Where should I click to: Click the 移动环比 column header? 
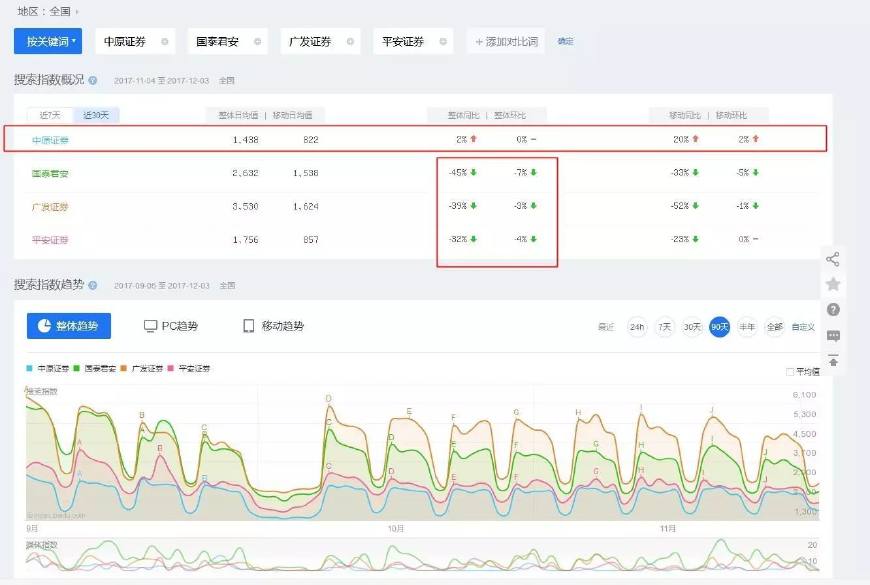(x=731, y=115)
